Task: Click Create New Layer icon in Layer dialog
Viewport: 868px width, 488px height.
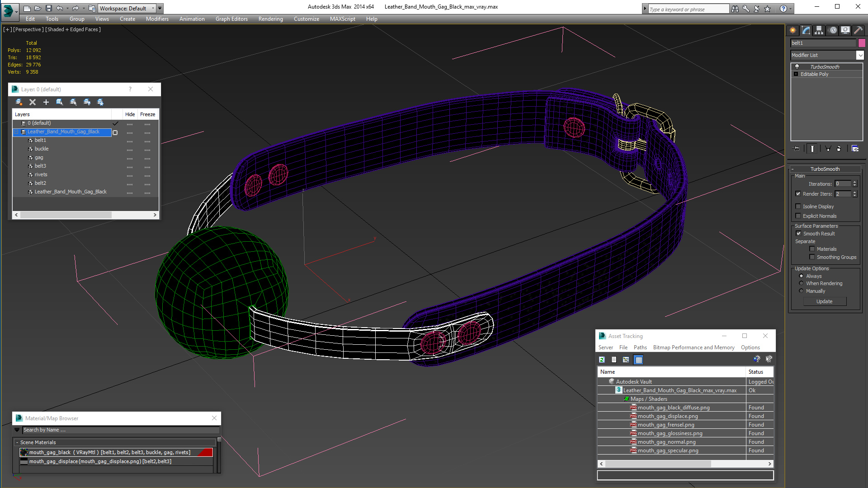Action: pos(19,102)
